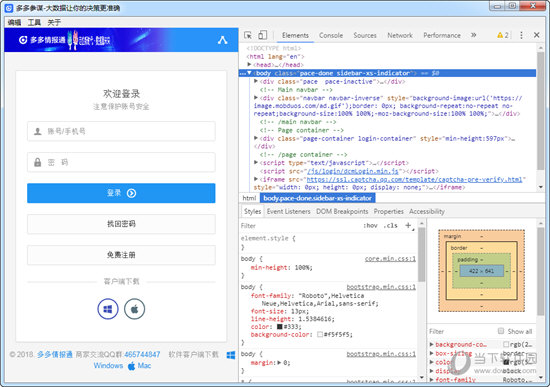Viewport: 550px width, 387px height.
Task: Expand the margin property triangle
Action: coord(279,363)
